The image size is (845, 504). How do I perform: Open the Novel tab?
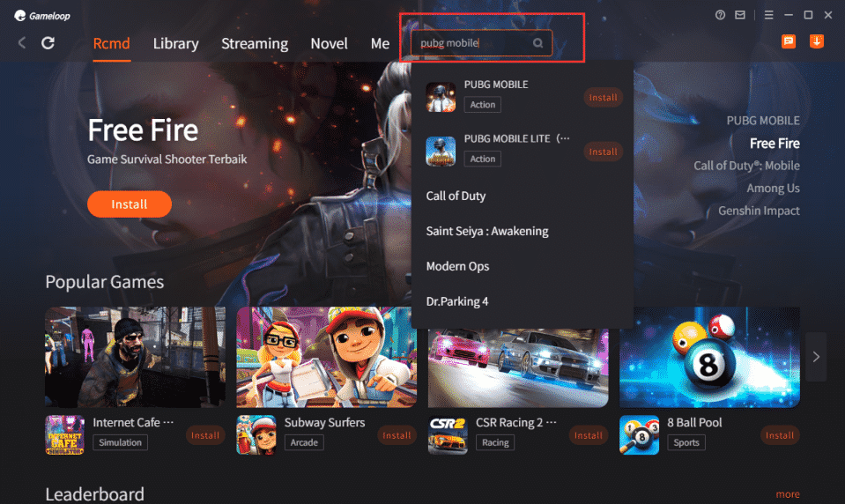329,44
